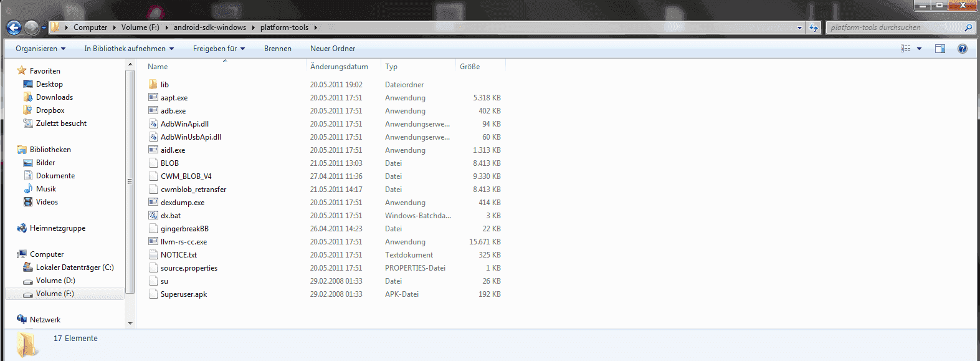
Task: Open the Freigeben für dropdown
Action: [x=219, y=49]
